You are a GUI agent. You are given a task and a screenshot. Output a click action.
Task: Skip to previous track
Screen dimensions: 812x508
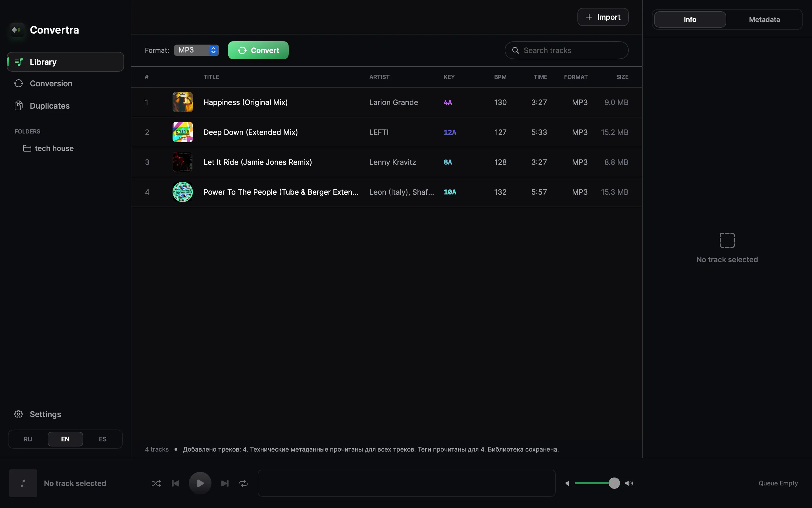coord(175,483)
